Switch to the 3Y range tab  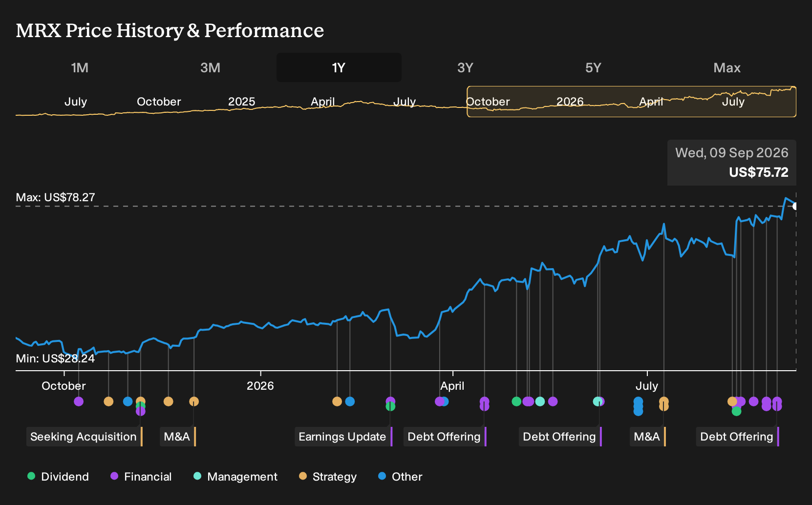pyautogui.click(x=465, y=67)
